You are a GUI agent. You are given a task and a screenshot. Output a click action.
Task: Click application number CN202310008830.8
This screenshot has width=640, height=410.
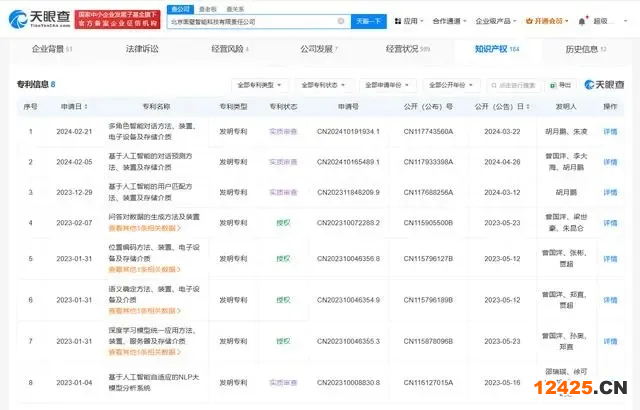348,383
